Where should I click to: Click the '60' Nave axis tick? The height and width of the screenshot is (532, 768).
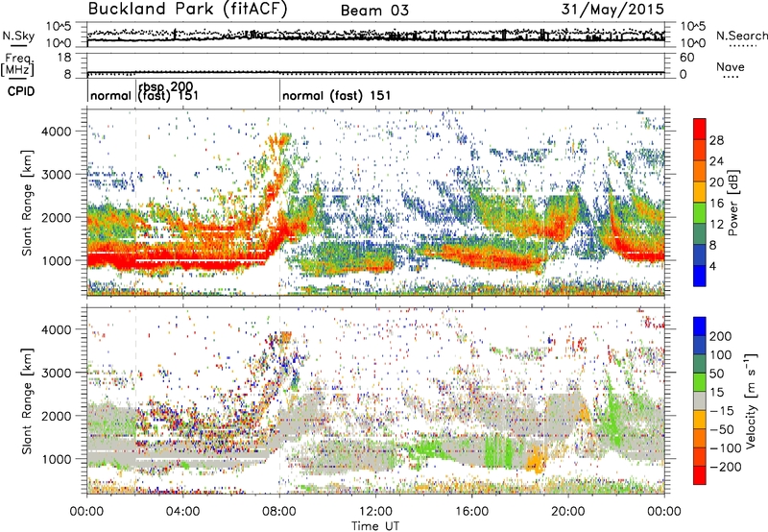(686, 58)
